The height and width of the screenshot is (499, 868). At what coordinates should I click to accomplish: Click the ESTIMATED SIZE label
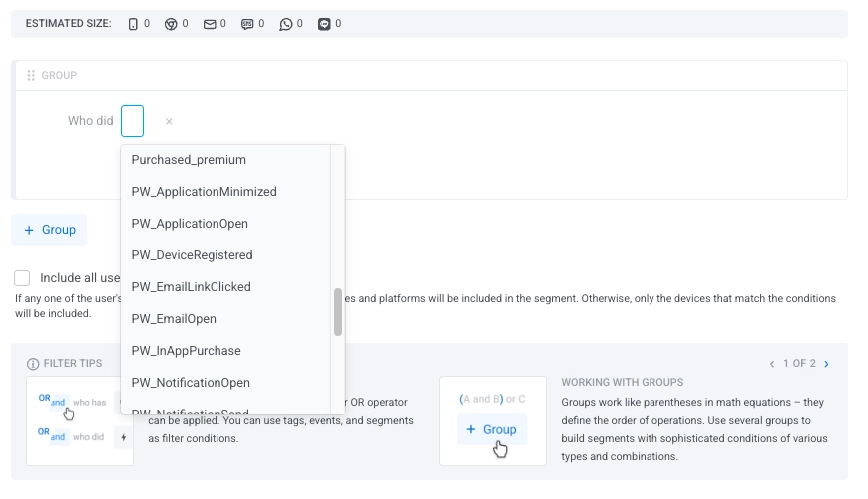pos(68,24)
